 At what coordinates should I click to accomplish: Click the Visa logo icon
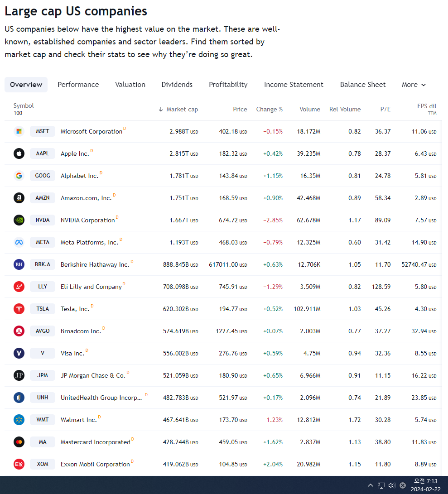(19, 353)
